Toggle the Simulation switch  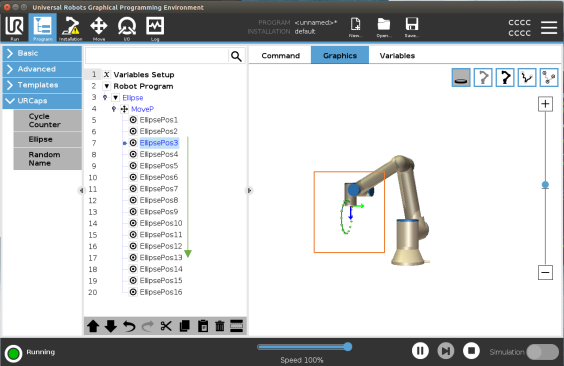(542, 352)
